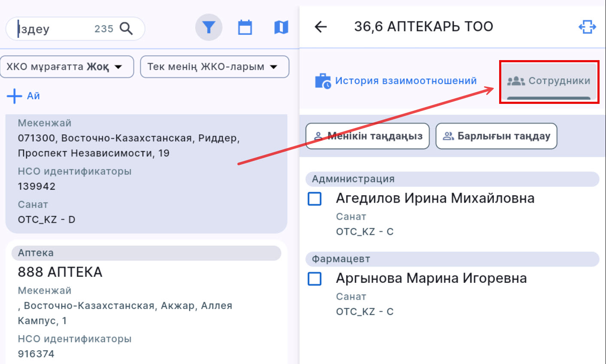Open the calendar view icon

[245, 27]
